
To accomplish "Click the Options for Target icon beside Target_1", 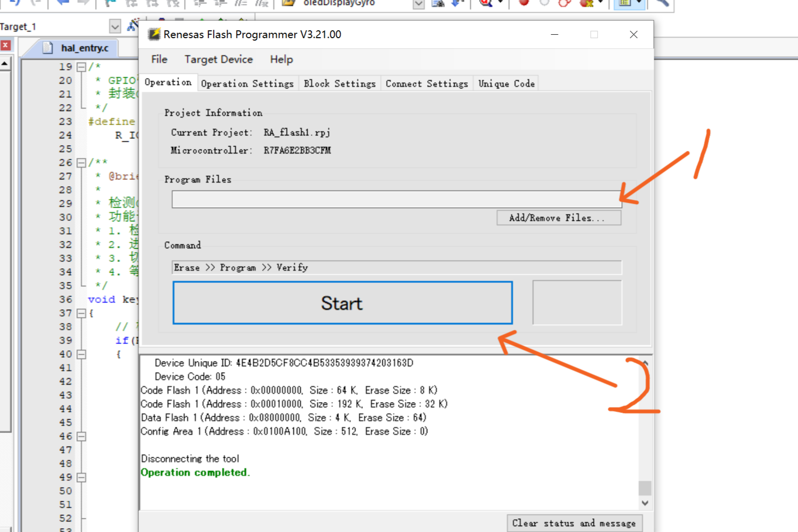I will click(132, 25).
